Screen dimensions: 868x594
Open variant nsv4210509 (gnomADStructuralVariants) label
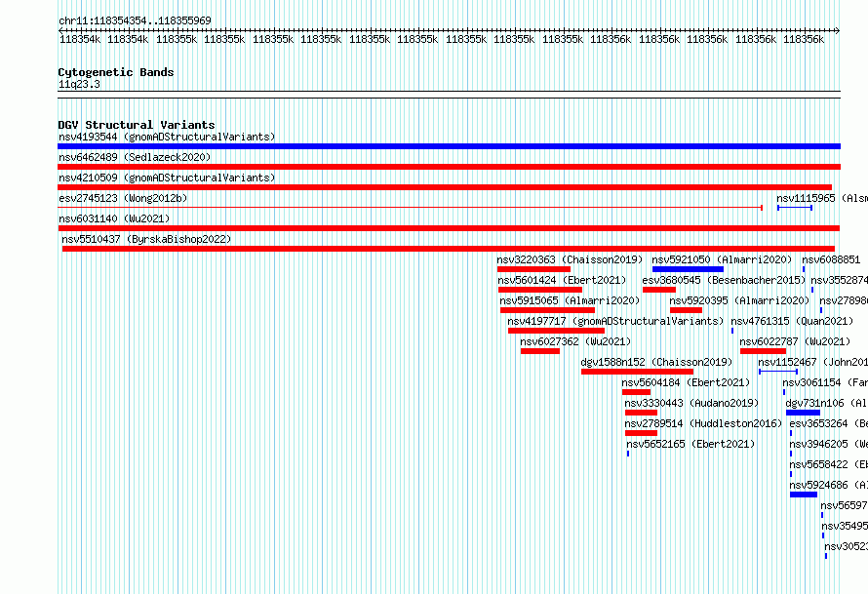[167, 178]
